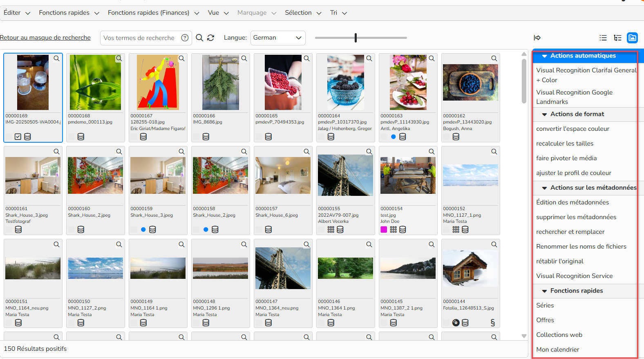
Task: Open Mon calendrier
Action: pos(558,350)
